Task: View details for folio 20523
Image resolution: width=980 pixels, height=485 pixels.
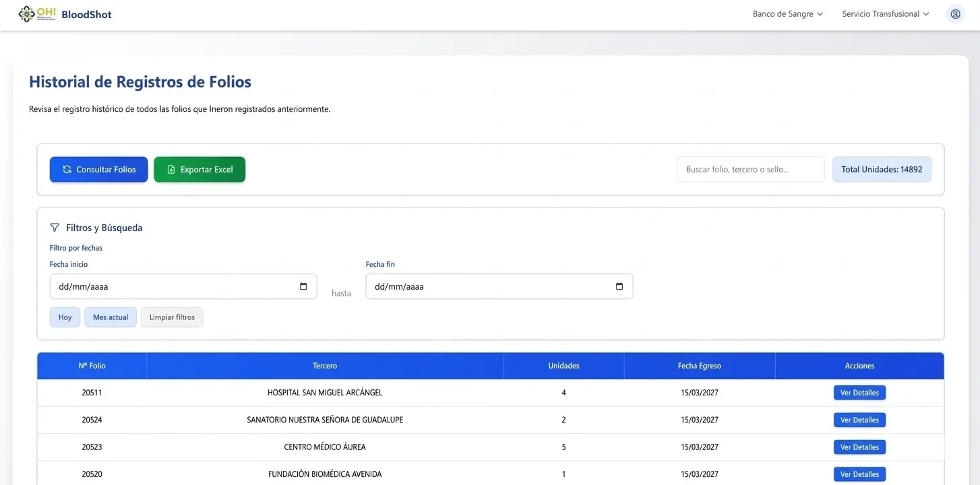Action: coord(859,447)
